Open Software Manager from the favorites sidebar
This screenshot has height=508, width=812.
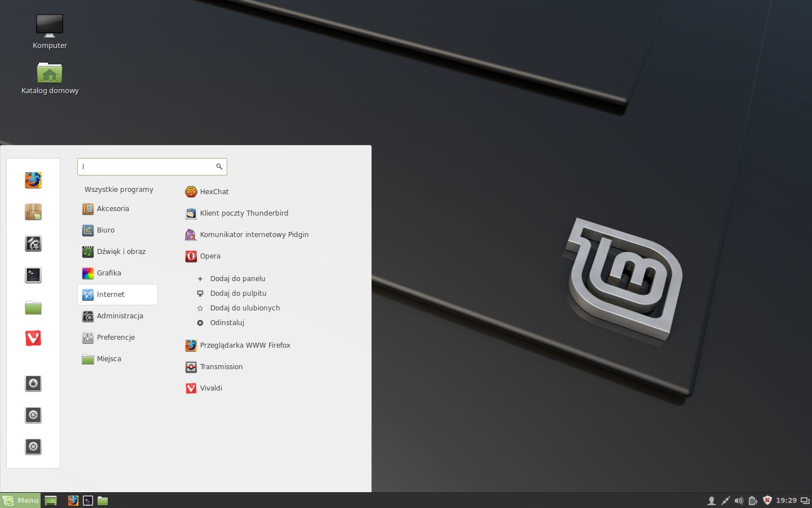pos(33,212)
